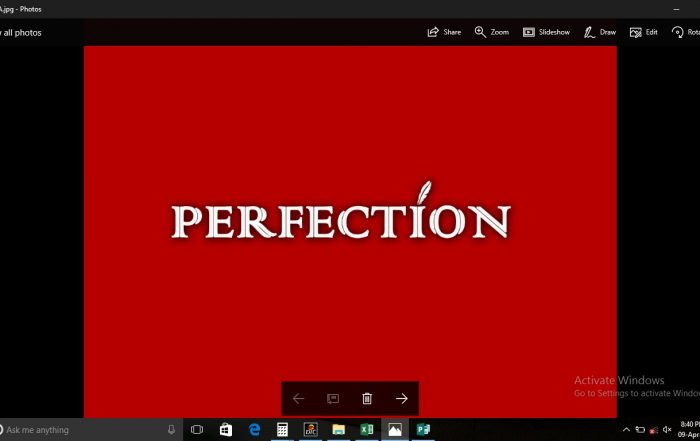Open File Explorer from the taskbar
700x441 pixels.
point(338,429)
